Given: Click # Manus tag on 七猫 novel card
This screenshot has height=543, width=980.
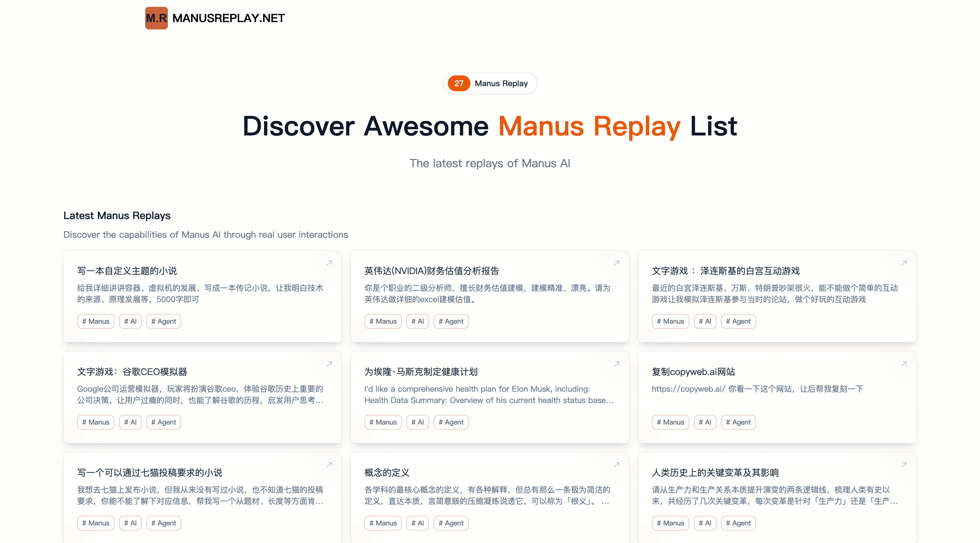Looking at the screenshot, I should pos(96,523).
